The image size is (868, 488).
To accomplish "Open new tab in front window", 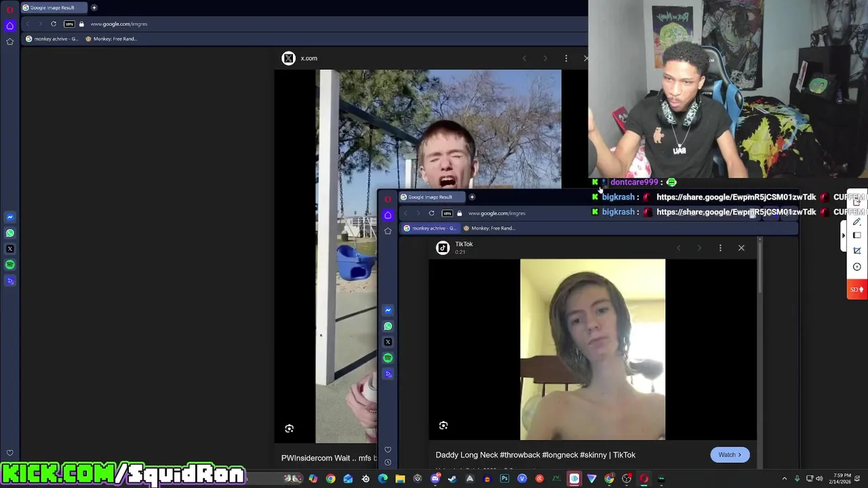I will (472, 197).
